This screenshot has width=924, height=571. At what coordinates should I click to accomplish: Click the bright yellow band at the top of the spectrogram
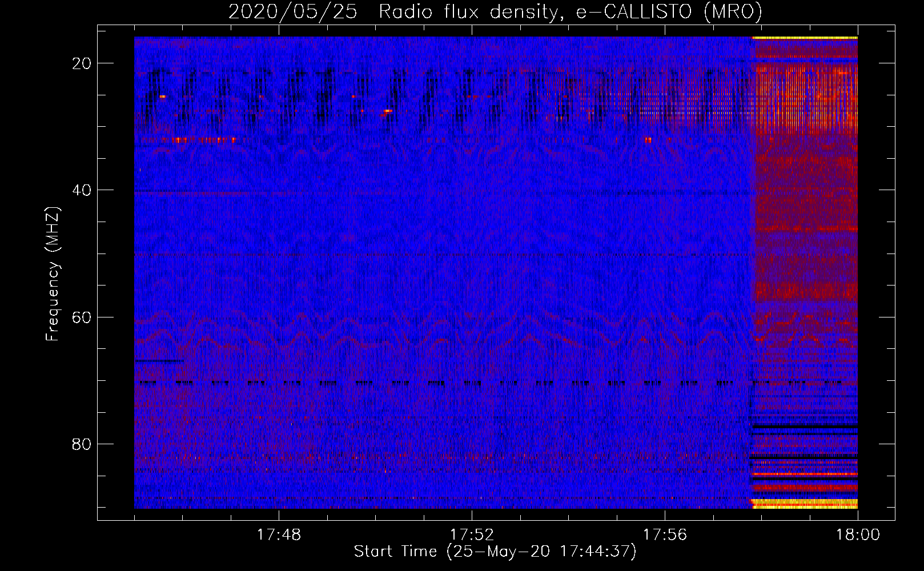click(805, 38)
